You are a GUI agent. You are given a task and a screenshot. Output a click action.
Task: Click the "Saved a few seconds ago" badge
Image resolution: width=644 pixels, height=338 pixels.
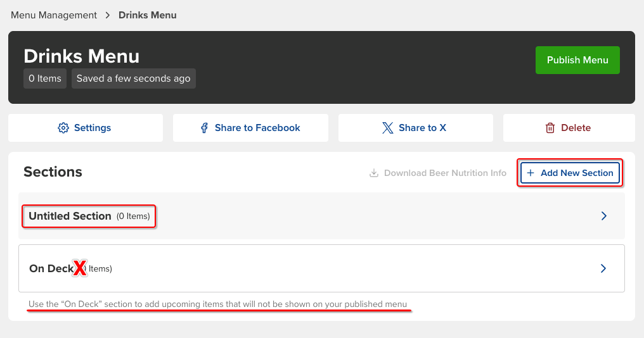point(133,78)
